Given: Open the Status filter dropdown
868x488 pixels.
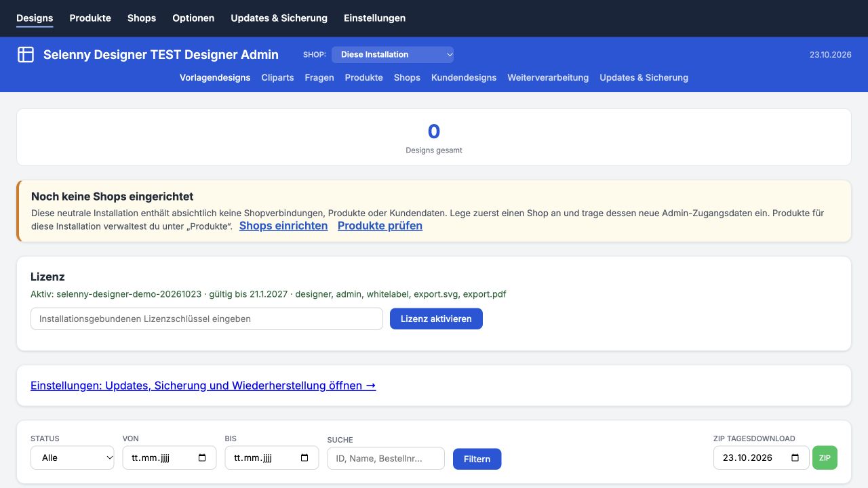Looking at the screenshot, I should (73, 458).
